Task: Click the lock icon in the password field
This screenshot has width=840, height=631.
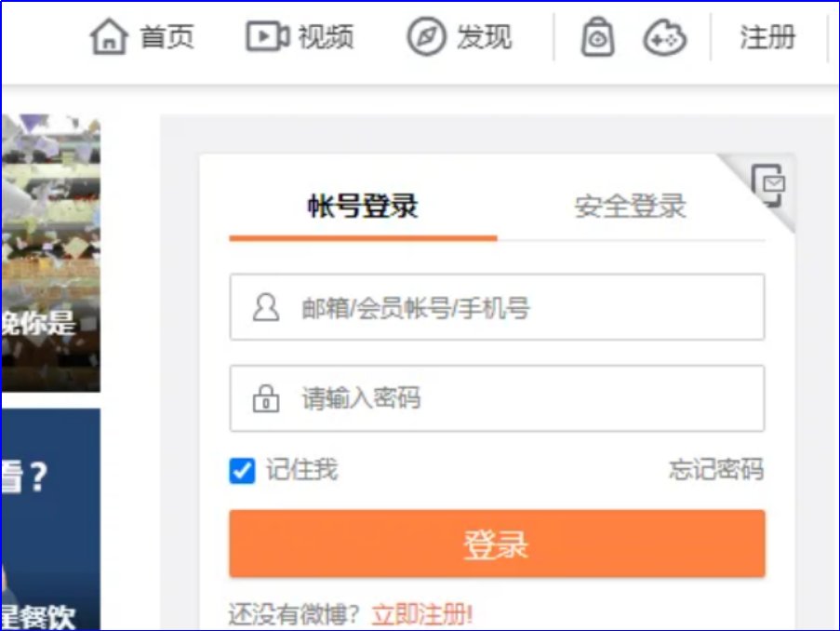Action: click(265, 397)
